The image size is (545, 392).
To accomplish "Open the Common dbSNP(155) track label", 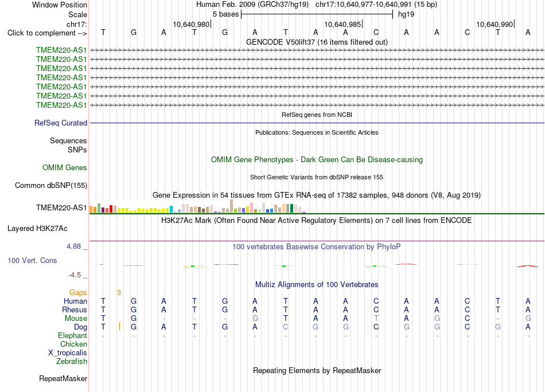I will pyautogui.click(x=50, y=186).
